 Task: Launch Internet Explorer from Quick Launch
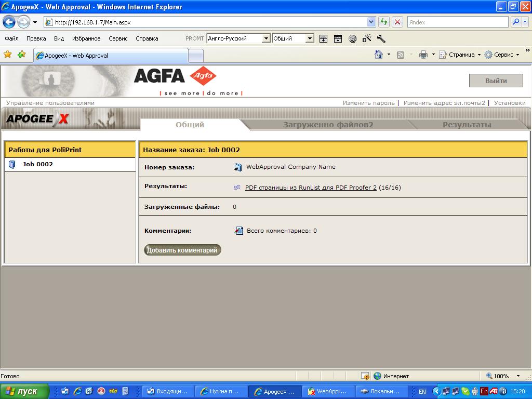(77, 391)
